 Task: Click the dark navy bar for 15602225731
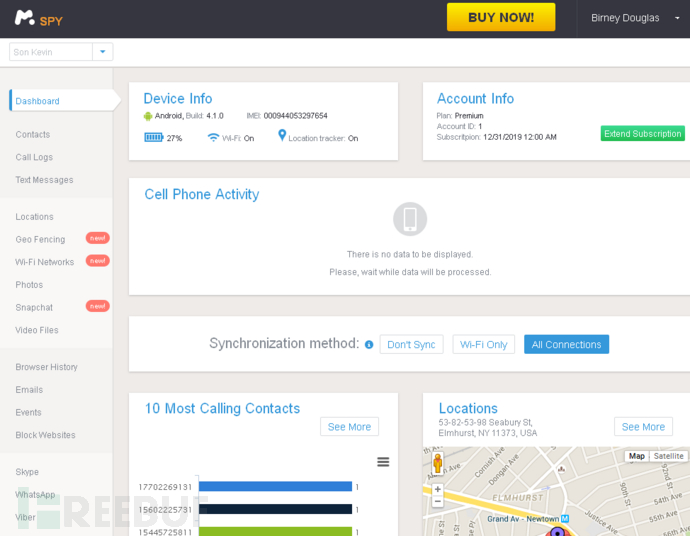pyautogui.click(x=275, y=509)
